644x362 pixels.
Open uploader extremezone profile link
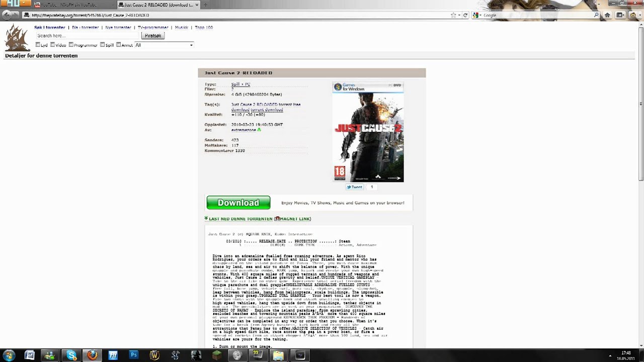(x=244, y=130)
